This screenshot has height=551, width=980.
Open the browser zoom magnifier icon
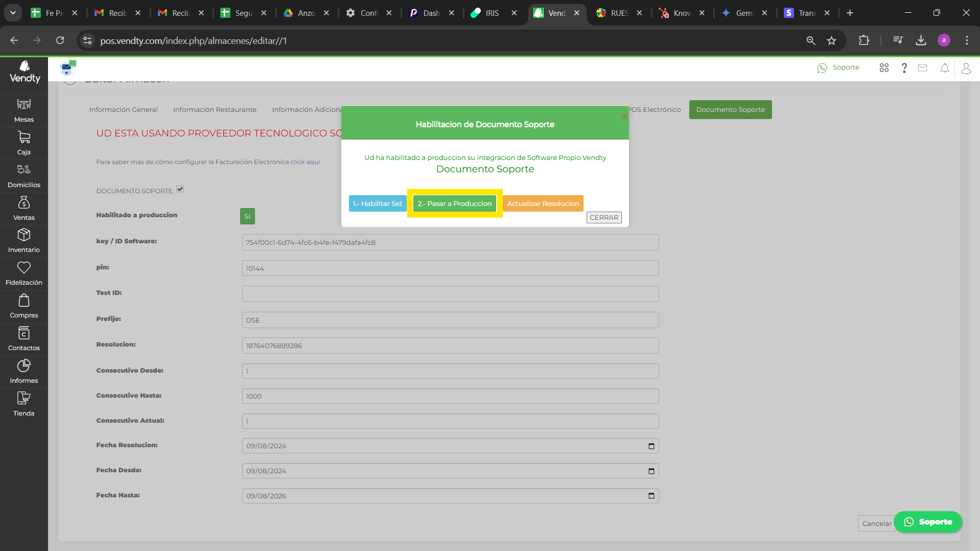pos(811,40)
